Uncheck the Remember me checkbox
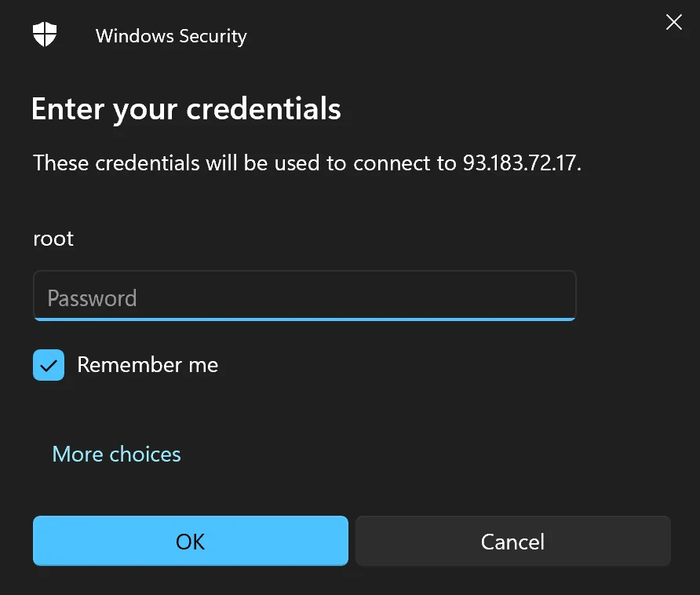This screenshot has height=595, width=700. point(49,365)
